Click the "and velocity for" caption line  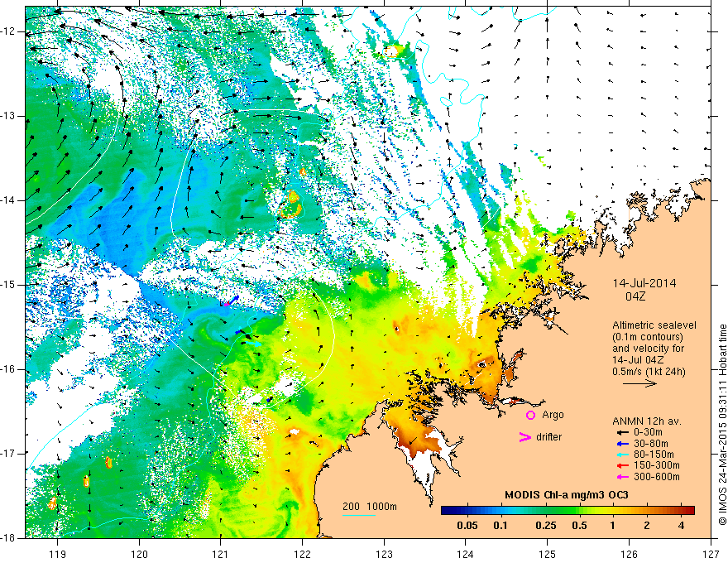pos(648,348)
